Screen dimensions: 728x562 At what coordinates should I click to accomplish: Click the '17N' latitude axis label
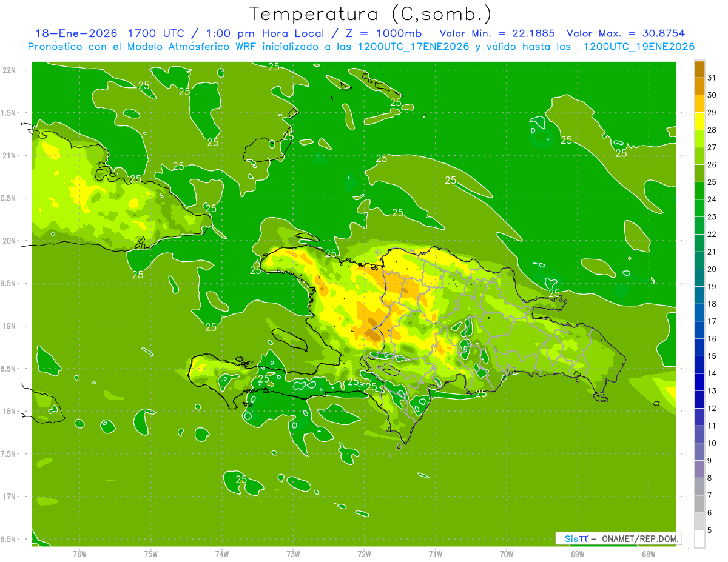point(10,497)
